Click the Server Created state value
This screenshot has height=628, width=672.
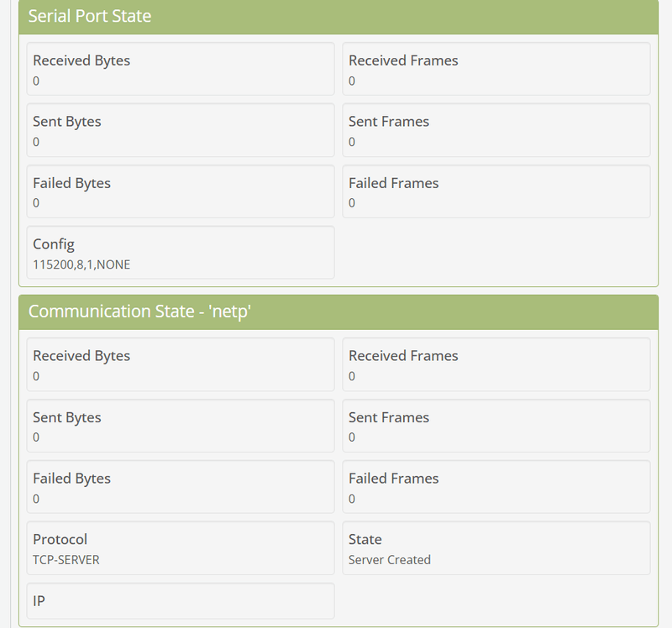(390, 559)
